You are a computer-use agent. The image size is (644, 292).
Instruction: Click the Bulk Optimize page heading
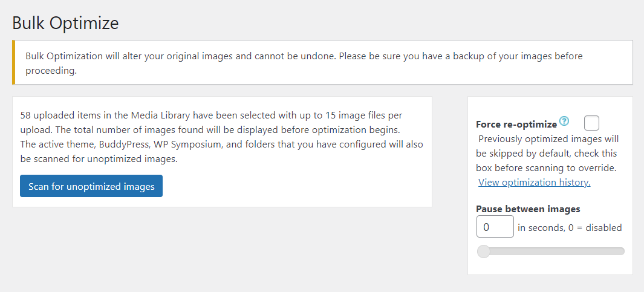65,23
